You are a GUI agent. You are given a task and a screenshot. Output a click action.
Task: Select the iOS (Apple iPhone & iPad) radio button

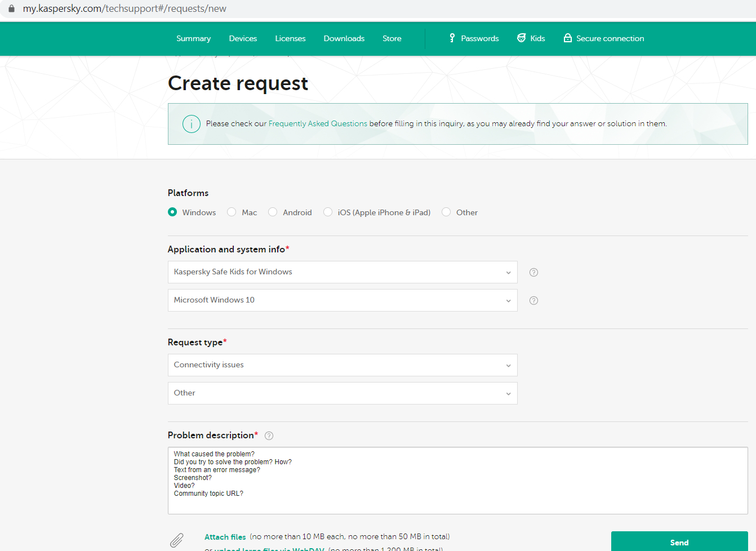[328, 212]
